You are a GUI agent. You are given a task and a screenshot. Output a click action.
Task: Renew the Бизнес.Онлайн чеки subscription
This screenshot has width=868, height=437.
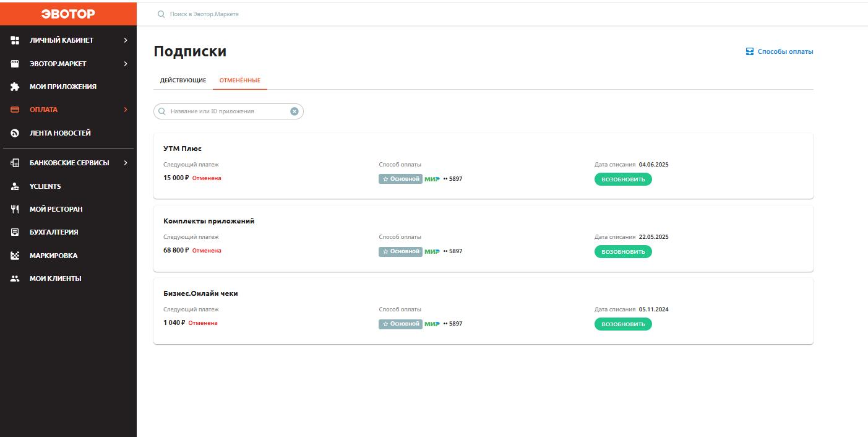pyautogui.click(x=623, y=324)
